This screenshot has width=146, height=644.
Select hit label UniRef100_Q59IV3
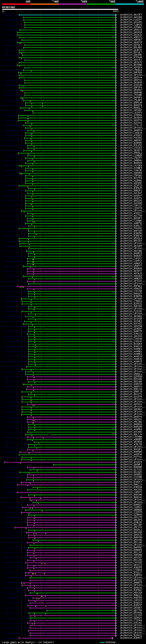(x=131, y=30)
